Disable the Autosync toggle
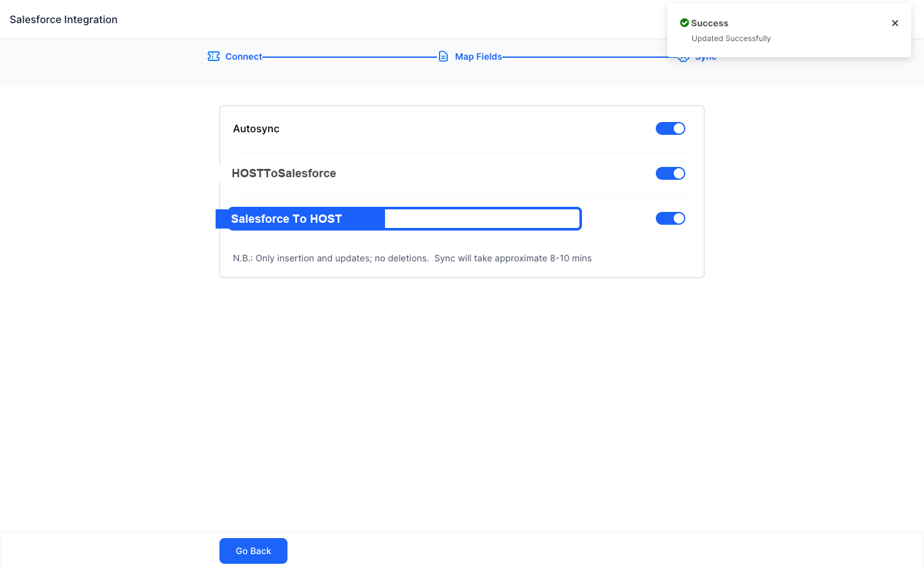This screenshot has height=567, width=924. point(671,128)
